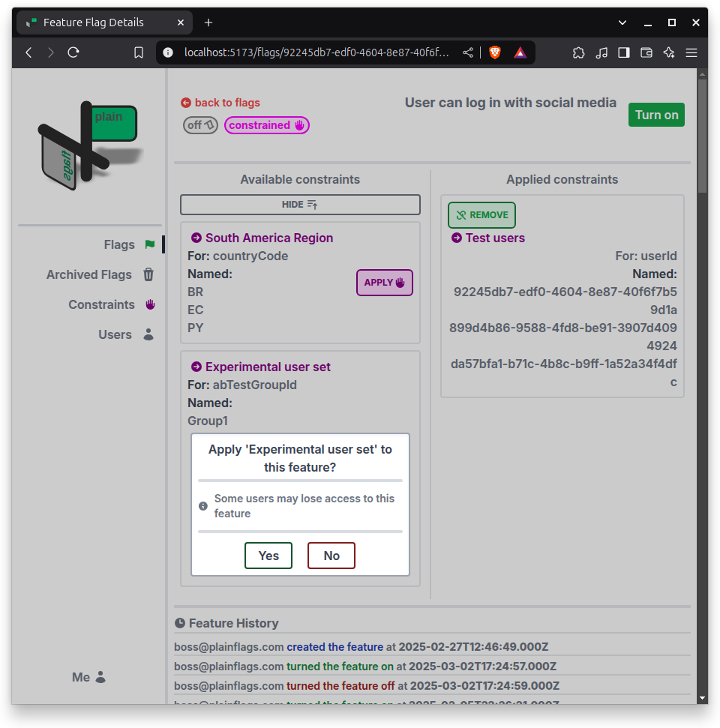The width and height of the screenshot is (720, 728).
Task: Click the 'off' status badge
Action: [x=199, y=124]
